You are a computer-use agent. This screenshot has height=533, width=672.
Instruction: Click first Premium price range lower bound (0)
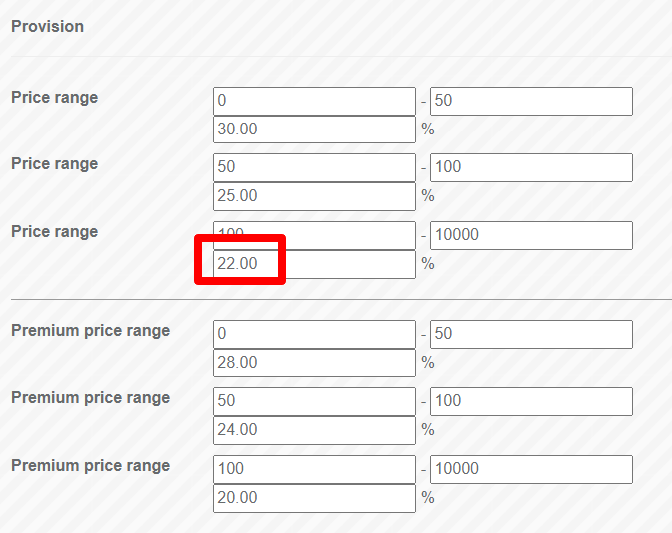point(314,334)
